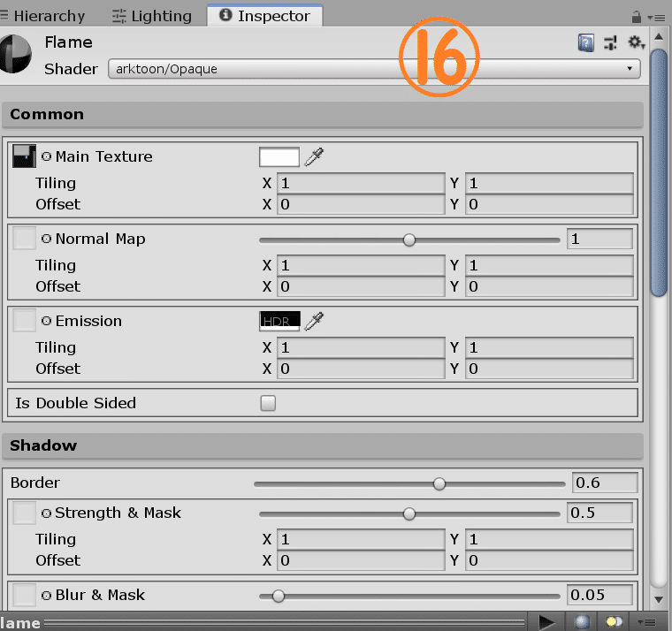
Task: Open Normal Map object picker circle
Action: [x=46, y=239]
